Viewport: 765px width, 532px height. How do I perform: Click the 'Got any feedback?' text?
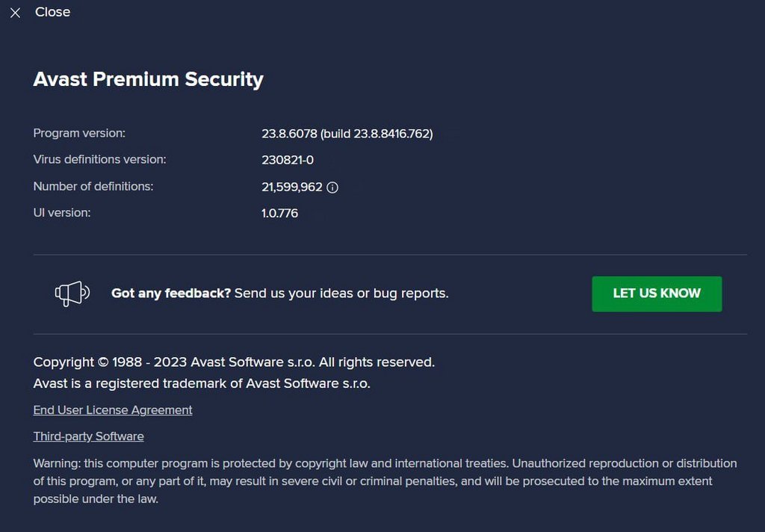[171, 293]
